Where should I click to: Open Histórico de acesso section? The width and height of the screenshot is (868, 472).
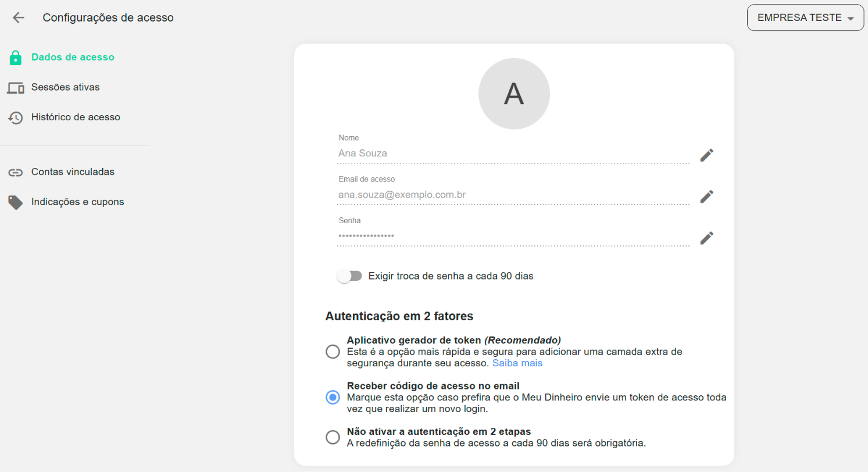(76, 117)
